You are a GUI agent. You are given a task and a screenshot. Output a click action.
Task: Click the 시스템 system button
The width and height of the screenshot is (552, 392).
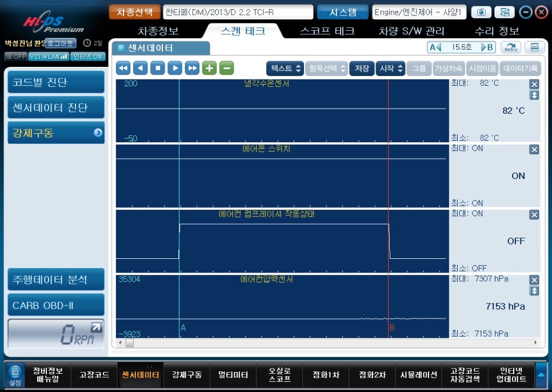[343, 13]
